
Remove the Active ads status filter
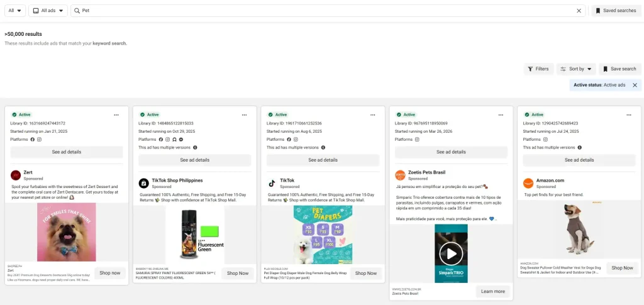coord(635,85)
